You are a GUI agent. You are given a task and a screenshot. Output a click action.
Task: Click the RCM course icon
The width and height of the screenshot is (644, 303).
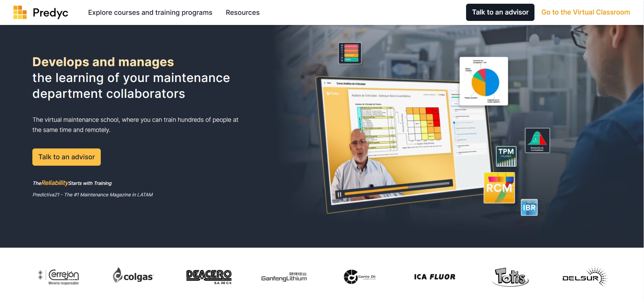(499, 188)
